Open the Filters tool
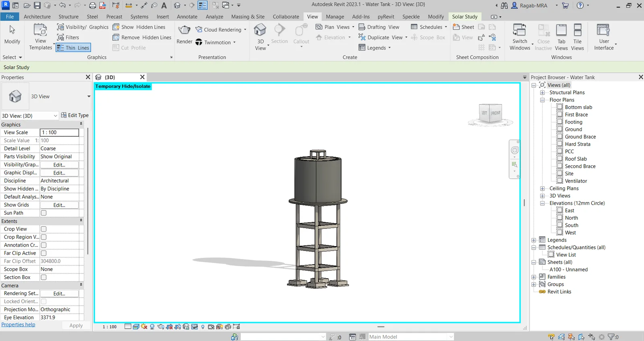Viewport: 644px width, 341px height. tap(68, 37)
